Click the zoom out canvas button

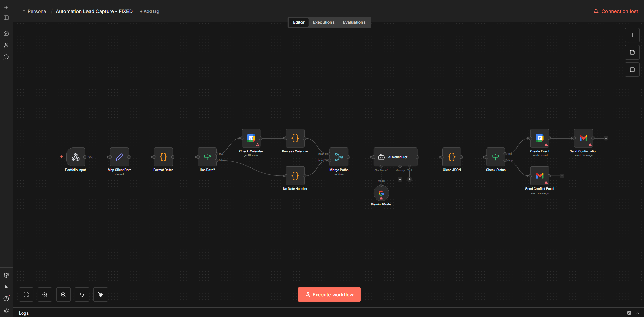[63, 295]
